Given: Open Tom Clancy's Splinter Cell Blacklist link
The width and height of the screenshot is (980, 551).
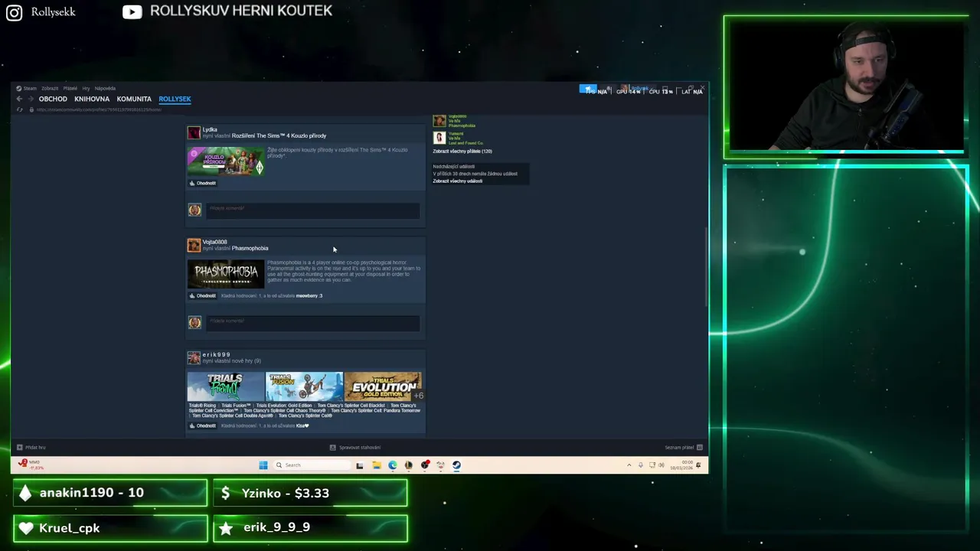Looking at the screenshot, I should coord(351,406).
